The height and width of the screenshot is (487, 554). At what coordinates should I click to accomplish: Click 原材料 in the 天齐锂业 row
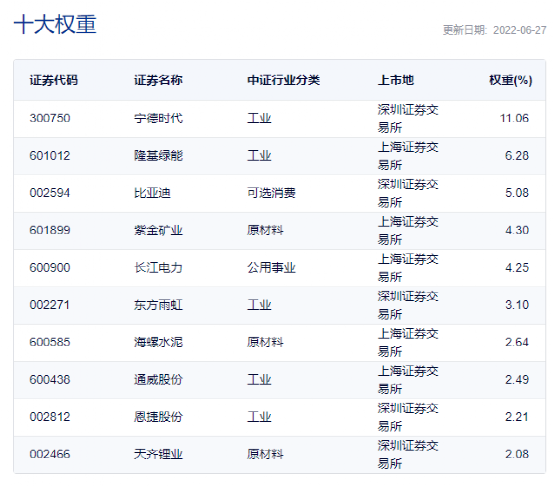tap(265, 454)
